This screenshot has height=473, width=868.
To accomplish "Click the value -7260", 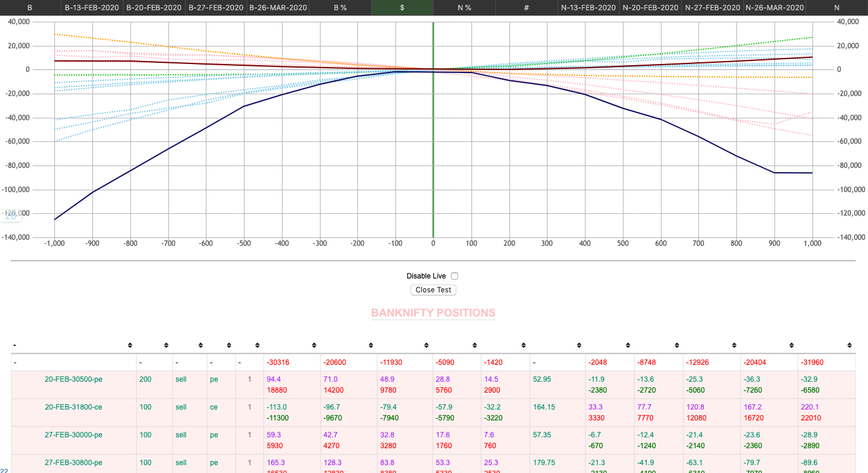I will pyautogui.click(x=753, y=390).
